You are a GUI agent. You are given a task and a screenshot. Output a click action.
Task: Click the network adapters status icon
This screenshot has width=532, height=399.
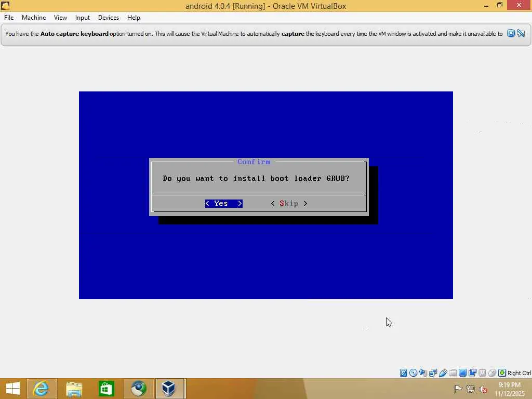433,373
